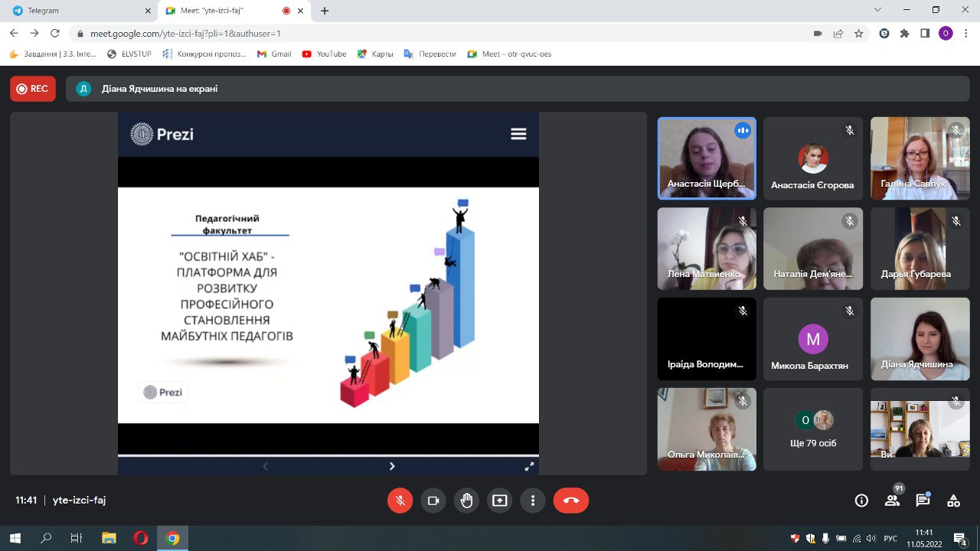Viewport: 980px width, 551px height.
Task: Unmute the microphone in Meet
Action: 400,500
